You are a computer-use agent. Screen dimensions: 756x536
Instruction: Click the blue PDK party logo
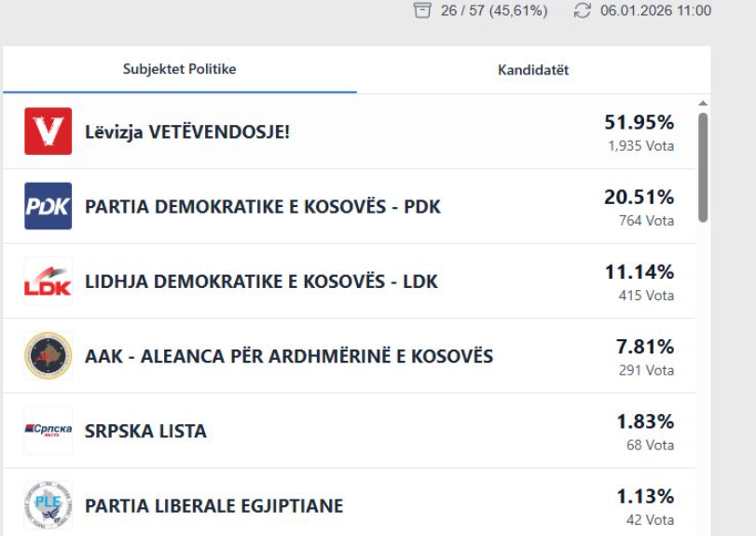pos(48,206)
